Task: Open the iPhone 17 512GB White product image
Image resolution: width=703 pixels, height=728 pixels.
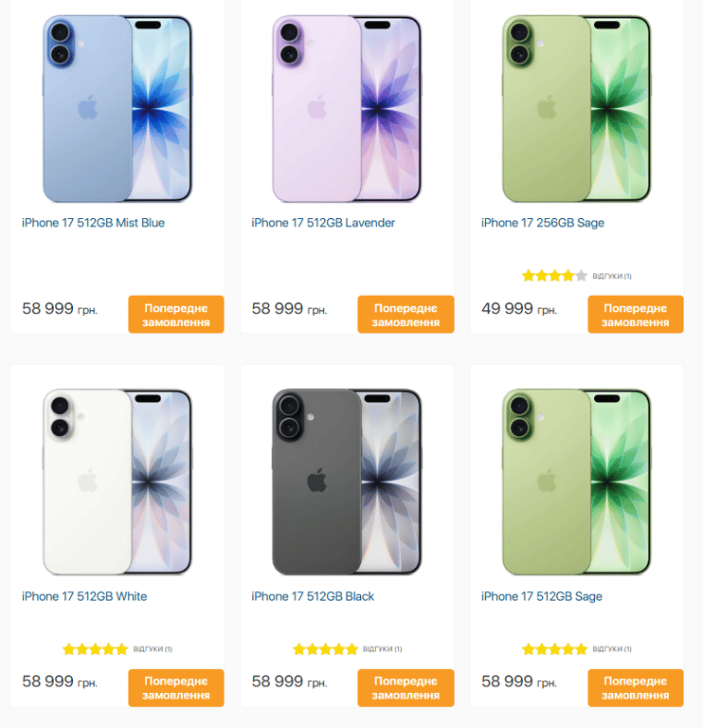Action: click(x=117, y=482)
